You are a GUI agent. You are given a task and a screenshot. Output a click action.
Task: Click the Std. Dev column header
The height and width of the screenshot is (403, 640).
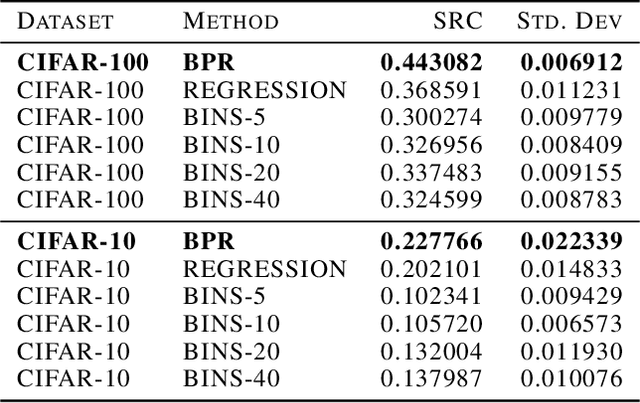pyautogui.click(x=569, y=20)
